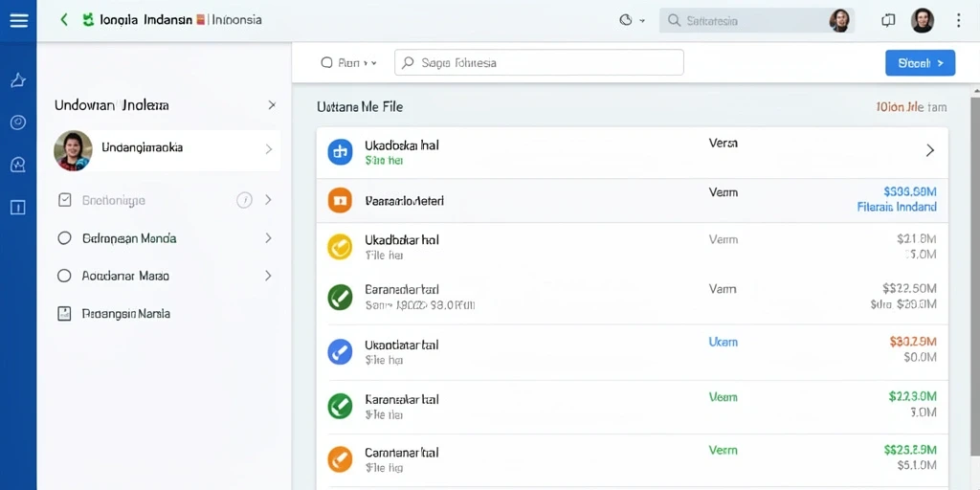The height and width of the screenshot is (490, 980).
Task: Select the Gelranean Manda radio button
Action: coord(64,238)
